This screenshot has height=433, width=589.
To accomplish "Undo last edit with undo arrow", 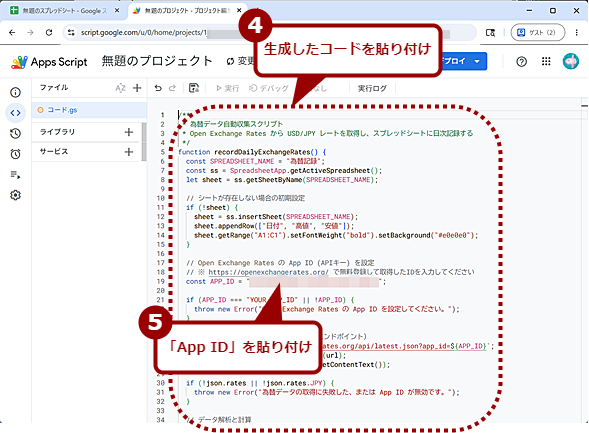I will coord(158,88).
